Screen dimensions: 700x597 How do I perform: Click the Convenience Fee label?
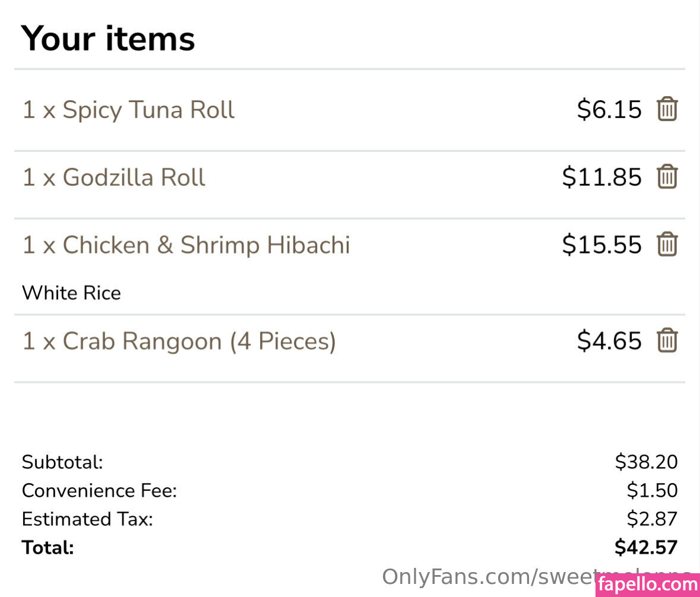coord(99,491)
